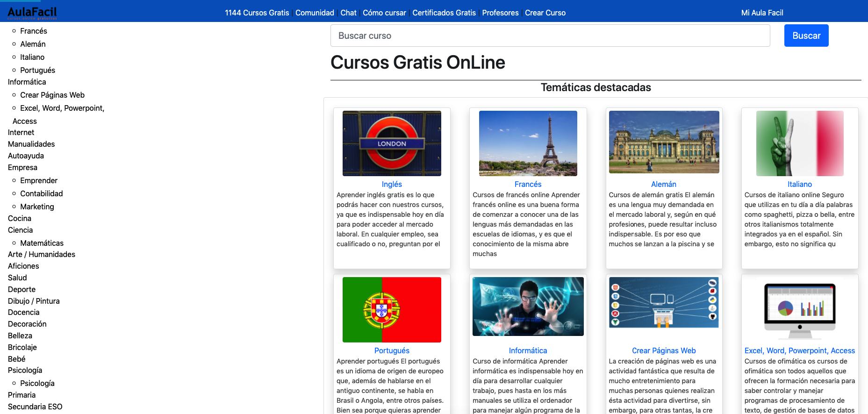Open the Italian flag hand image
Image resolution: width=868 pixels, height=414 pixels.
[800, 143]
